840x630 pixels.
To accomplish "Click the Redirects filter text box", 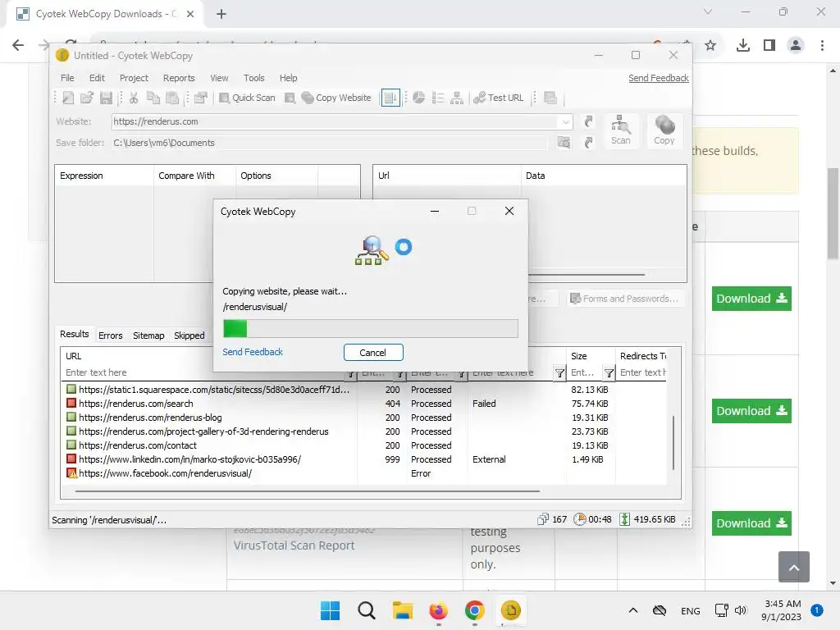I will pyautogui.click(x=642, y=372).
